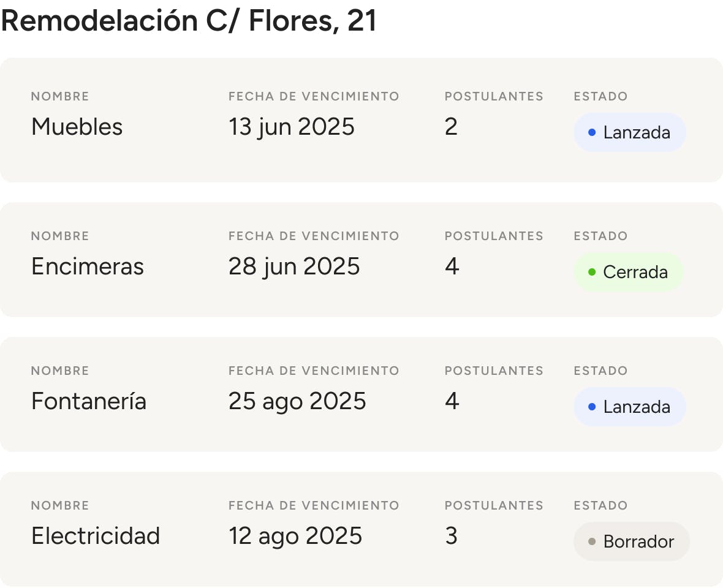Click the blue status dot in Fontanería row

coord(592,407)
